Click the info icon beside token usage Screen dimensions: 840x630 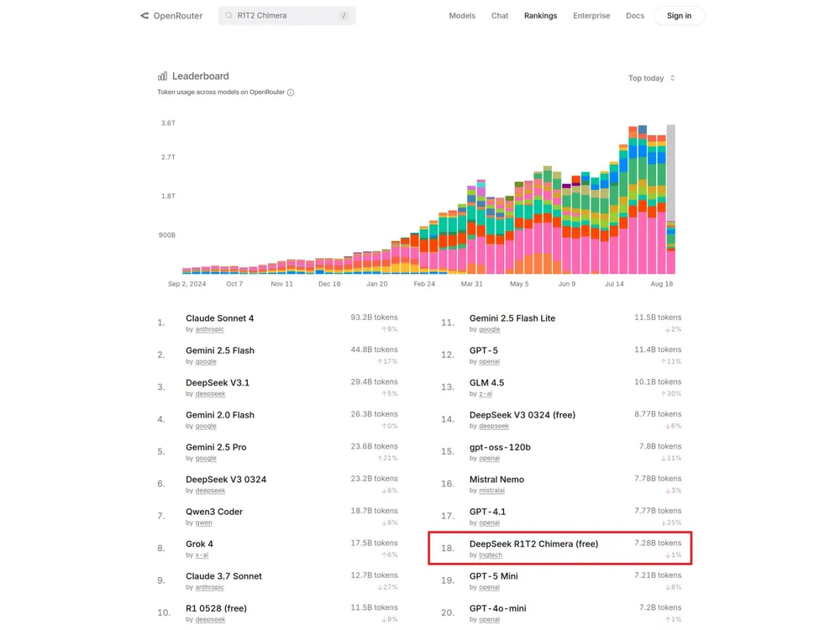point(291,92)
